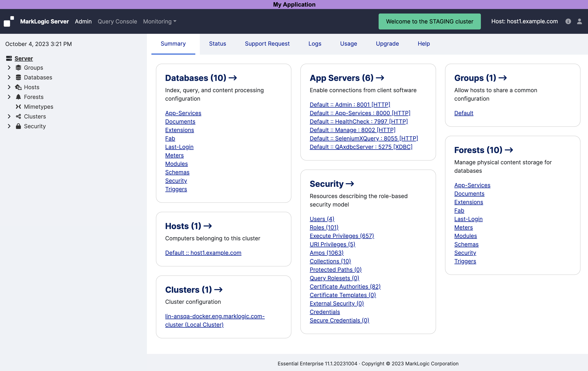Select Admin in the top navigation
Image resolution: width=588 pixels, height=371 pixels.
pos(83,22)
